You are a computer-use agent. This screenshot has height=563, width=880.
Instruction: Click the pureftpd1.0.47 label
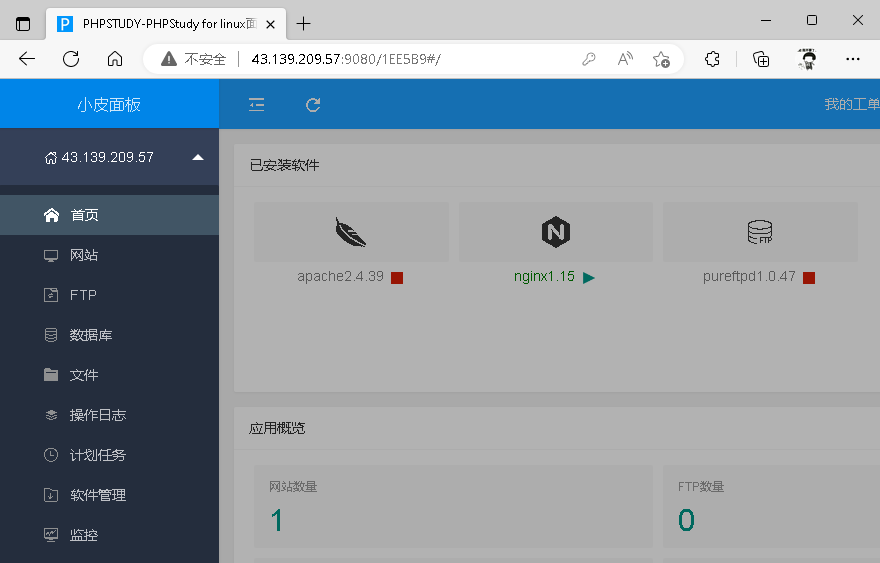tap(749, 276)
